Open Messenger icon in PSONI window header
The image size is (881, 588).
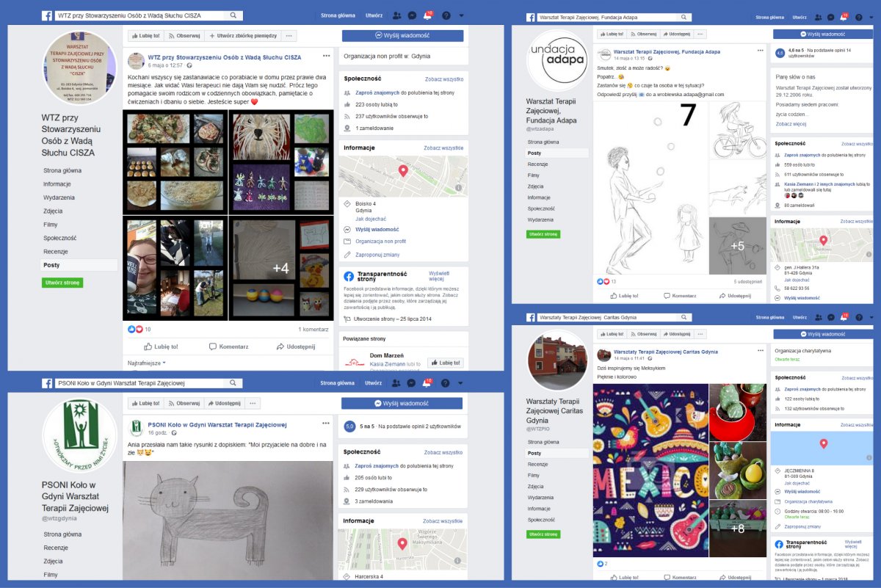pos(413,383)
